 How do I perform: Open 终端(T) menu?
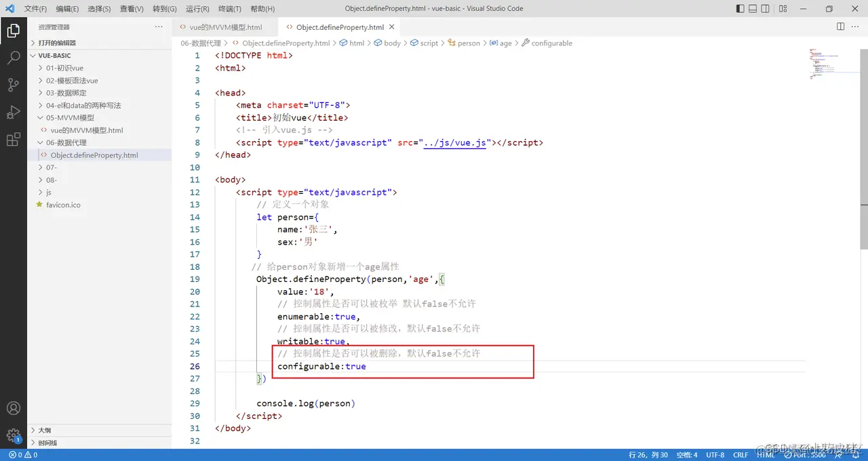229,9
